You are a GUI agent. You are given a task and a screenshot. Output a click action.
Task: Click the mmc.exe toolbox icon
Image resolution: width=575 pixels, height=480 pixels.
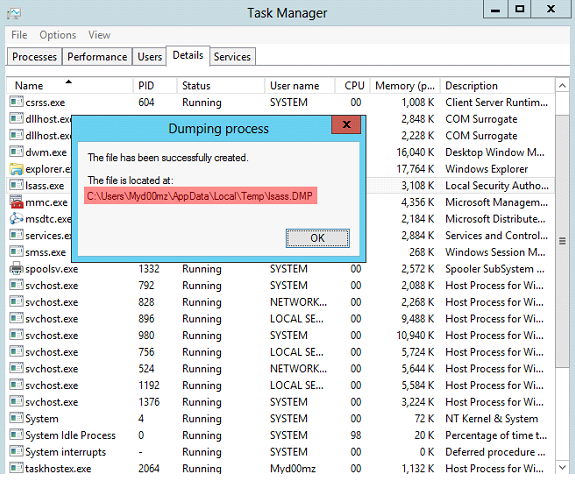point(17,202)
